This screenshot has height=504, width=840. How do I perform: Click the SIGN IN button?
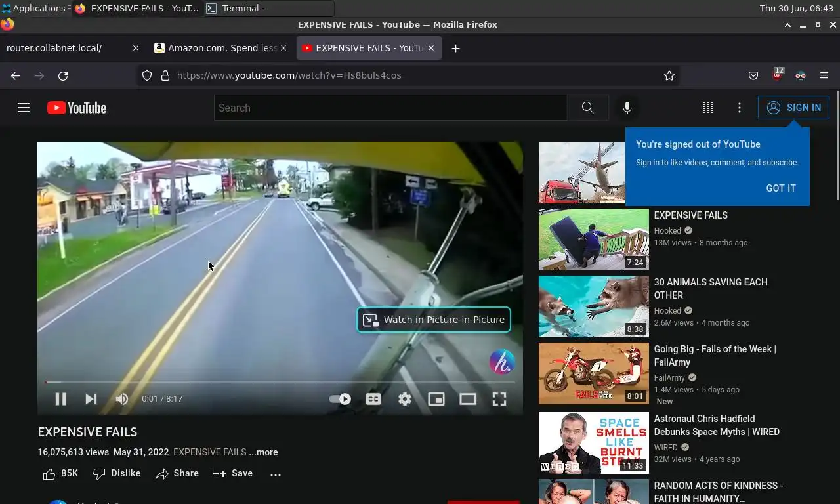click(x=793, y=108)
